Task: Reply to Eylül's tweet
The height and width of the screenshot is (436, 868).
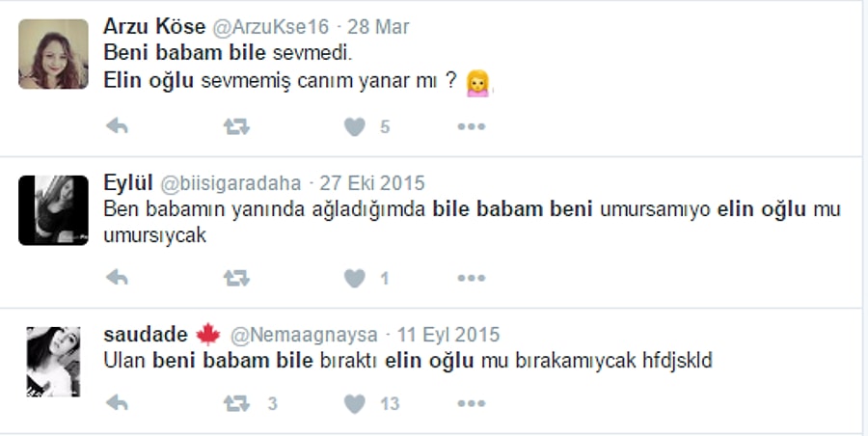Action: pyautogui.click(x=117, y=278)
